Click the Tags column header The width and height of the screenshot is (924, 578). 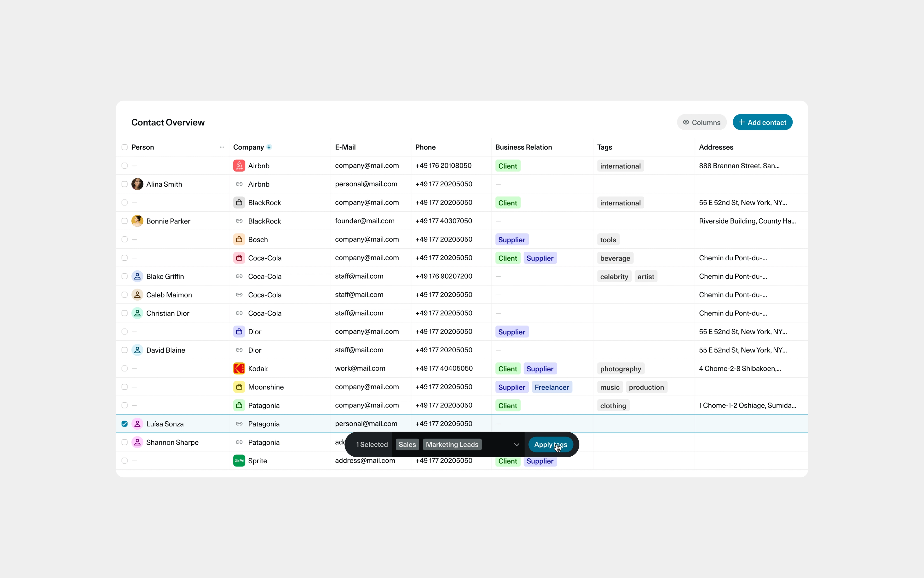point(604,147)
